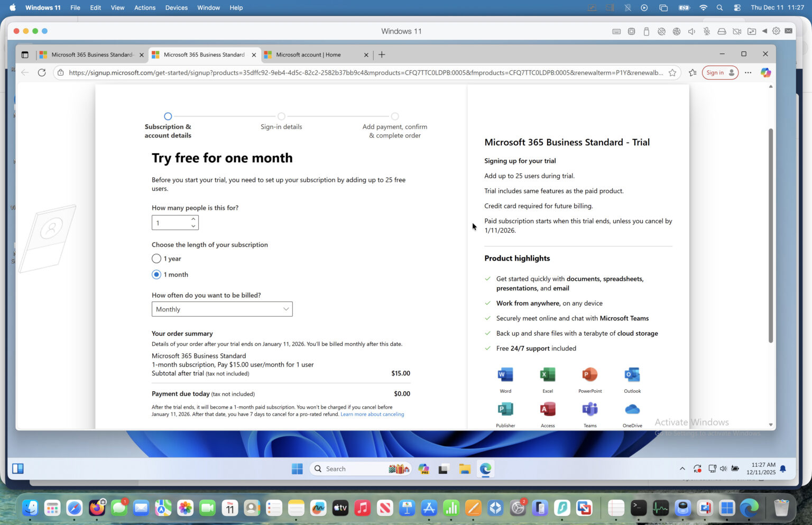The height and width of the screenshot is (525, 812).
Task: Open the Publisher icon
Action: tap(505, 409)
